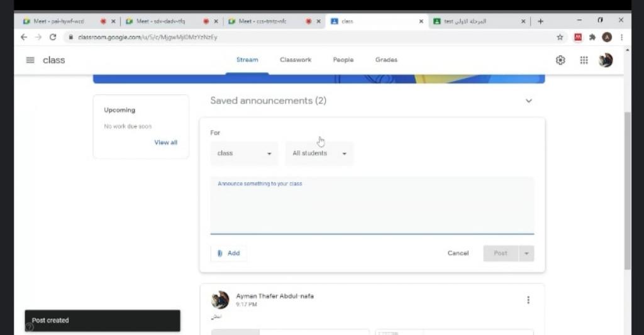644x335 pixels.
Task: Switch to the Classwork tab
Action: tap(296, 60)
